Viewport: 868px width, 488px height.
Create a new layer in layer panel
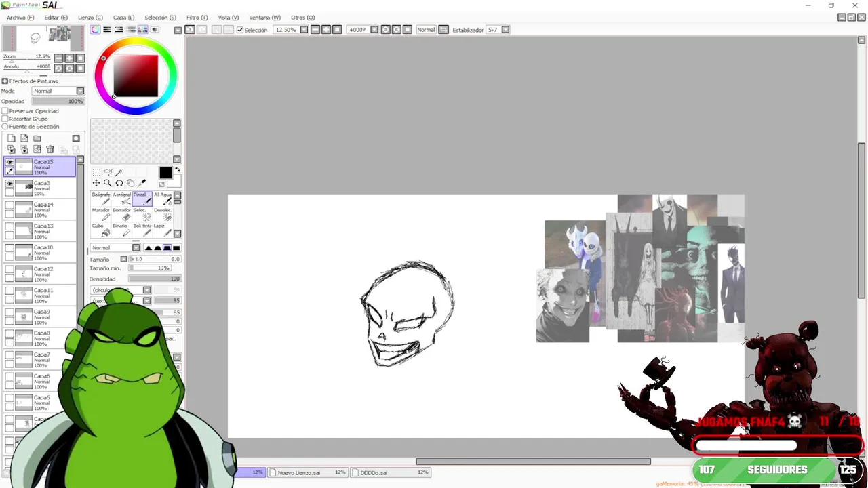pos(12,138)
